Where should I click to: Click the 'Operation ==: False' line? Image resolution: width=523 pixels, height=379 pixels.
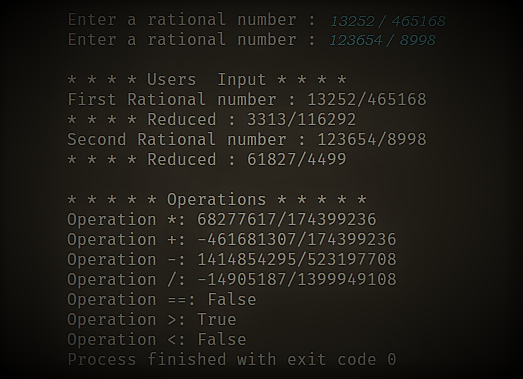[x=162, y=300]
